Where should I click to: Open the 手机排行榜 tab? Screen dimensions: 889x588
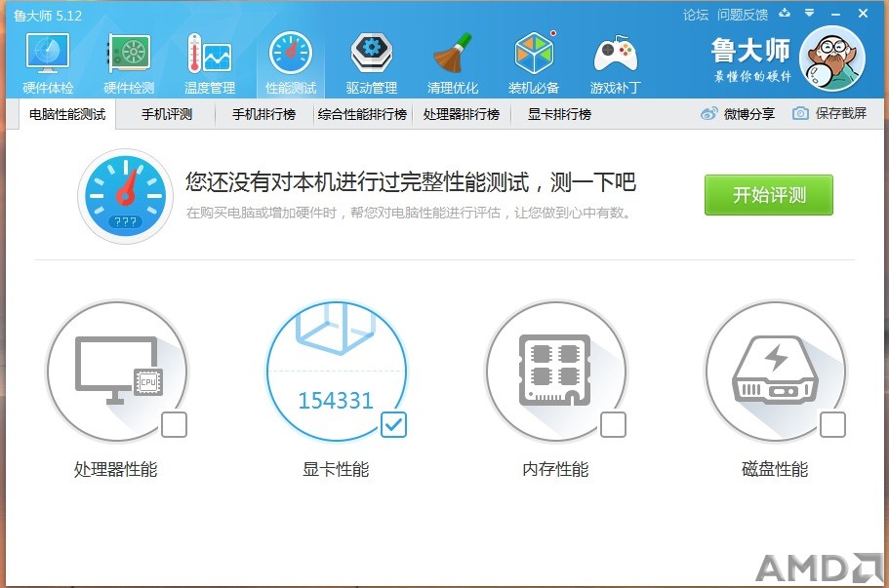pyautogui.click(x=264, y=114)
